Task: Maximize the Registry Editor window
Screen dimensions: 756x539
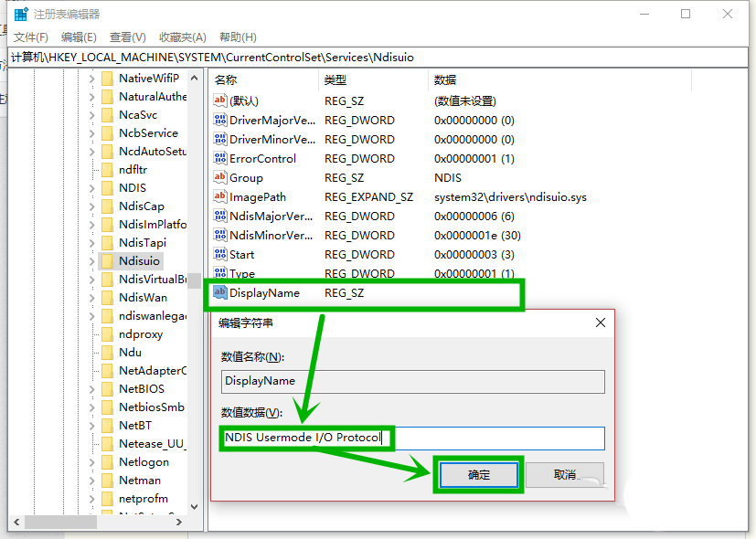Action: 685,14
